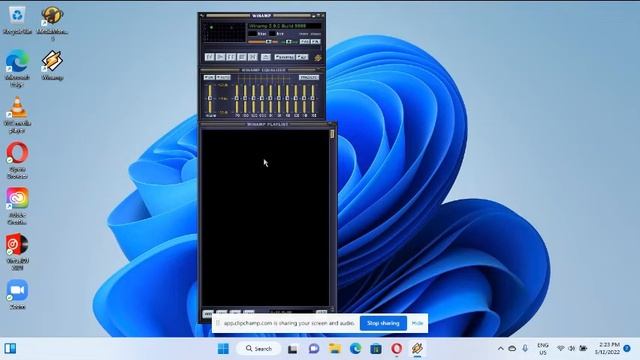Toggle equalizer AUTO mode
Viewport: 640px width, 360px height.
pos(223,78)
